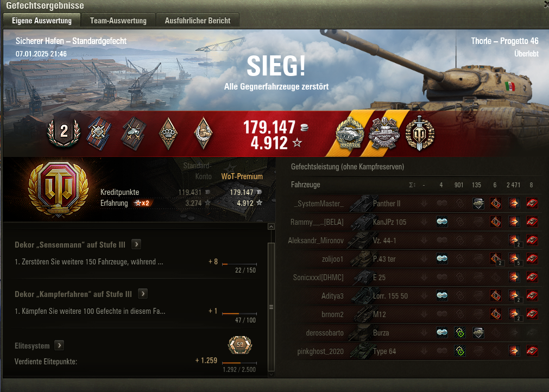Click the level 59 elite badge

click(240, 345)
